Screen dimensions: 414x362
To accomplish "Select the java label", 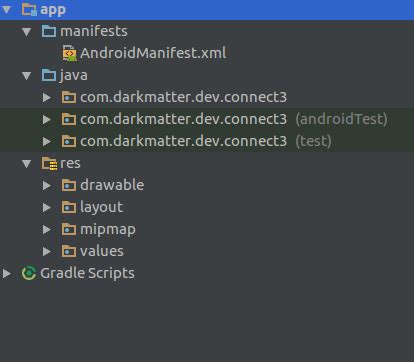I will pos(74,75).
